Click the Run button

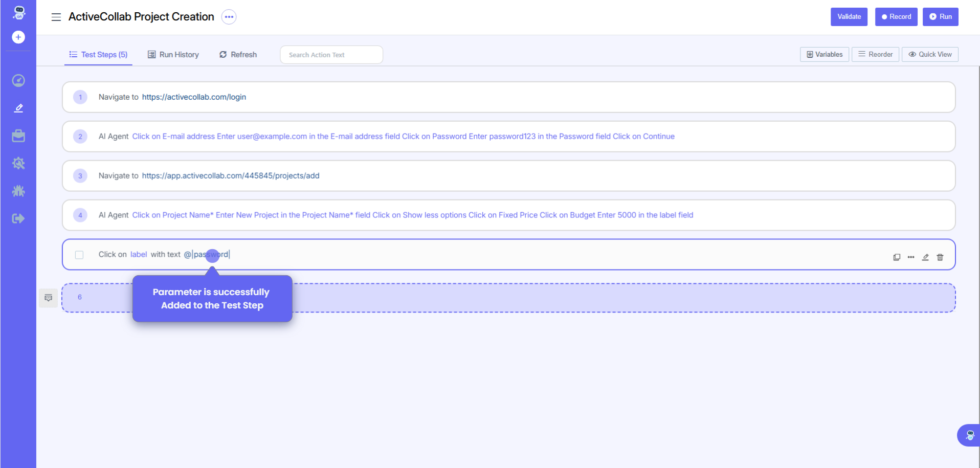point(940,17)
